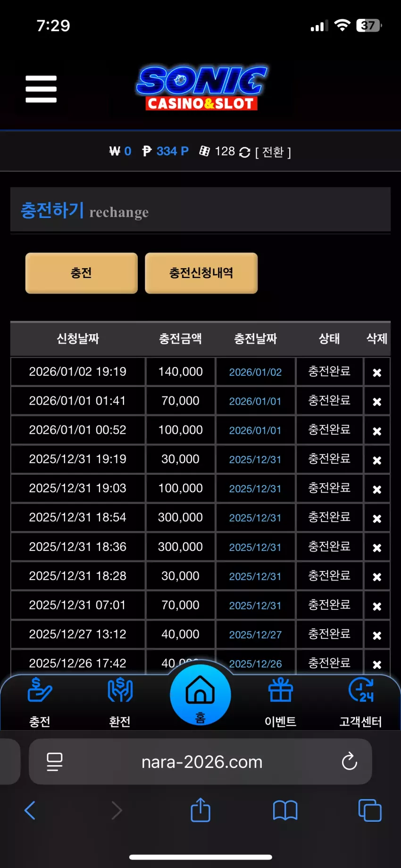Viewport: 401px width, 868px height.
Task: Open the hamburger menu icon
Action: pyautogui.click(x=41, y=89)
